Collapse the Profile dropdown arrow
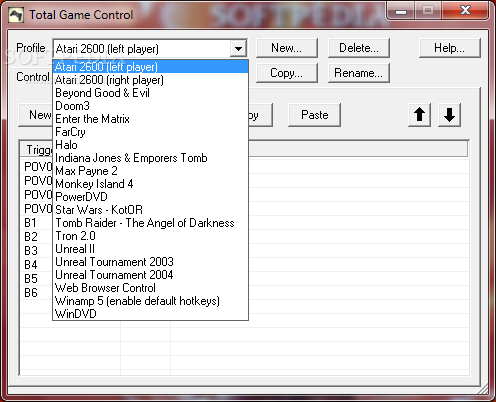This screenshot has height=402, width=496. (x=238, y=49)
